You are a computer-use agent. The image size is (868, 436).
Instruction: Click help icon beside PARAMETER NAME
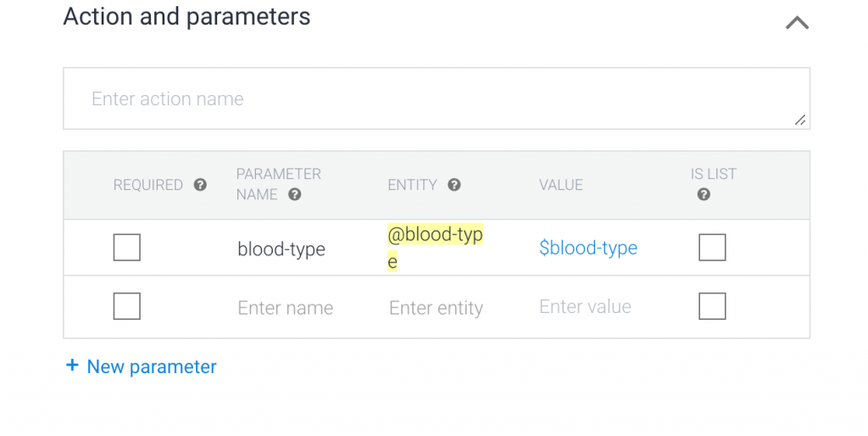click(x=294, y=194)
